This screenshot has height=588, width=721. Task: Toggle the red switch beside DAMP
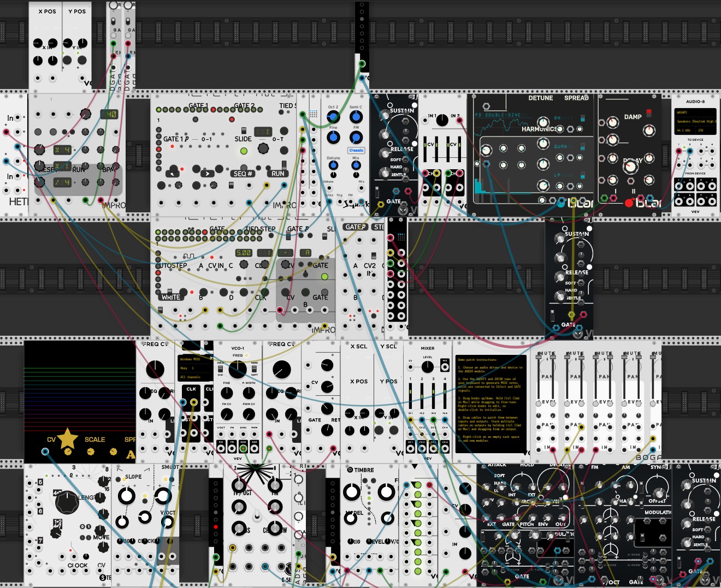click(x=649, y=113)
